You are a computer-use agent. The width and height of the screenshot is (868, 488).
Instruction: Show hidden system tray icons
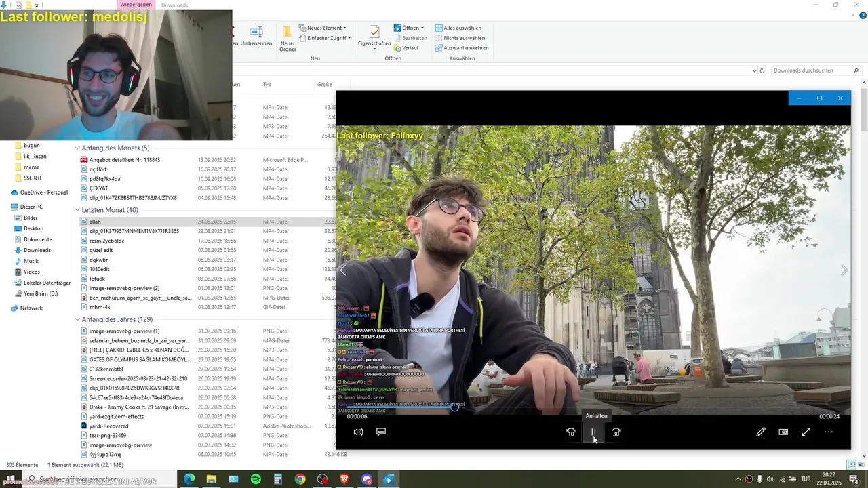point(738,479)
